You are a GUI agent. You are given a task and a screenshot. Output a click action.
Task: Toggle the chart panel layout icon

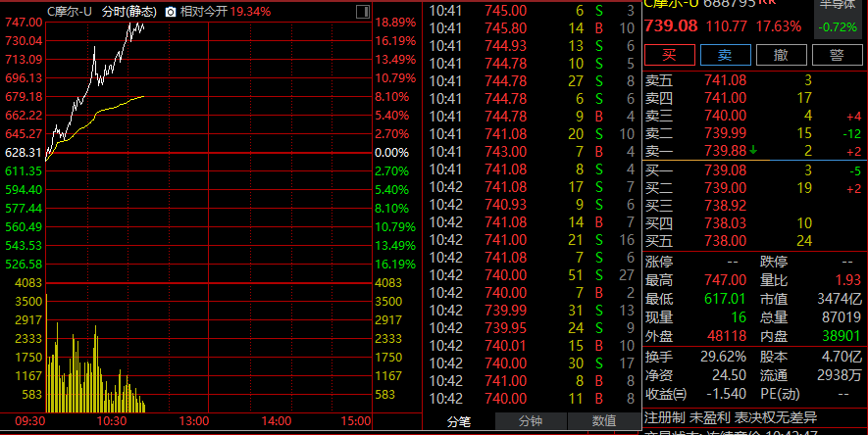coord(360,12)
